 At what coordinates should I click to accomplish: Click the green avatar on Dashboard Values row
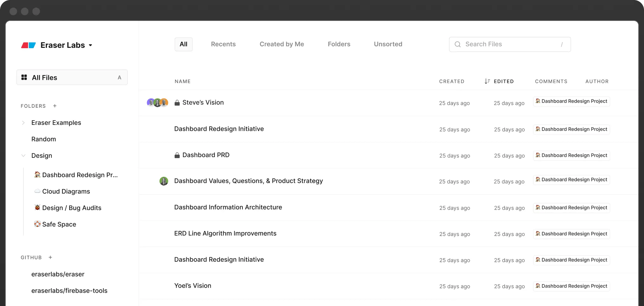tap(164, 181)
